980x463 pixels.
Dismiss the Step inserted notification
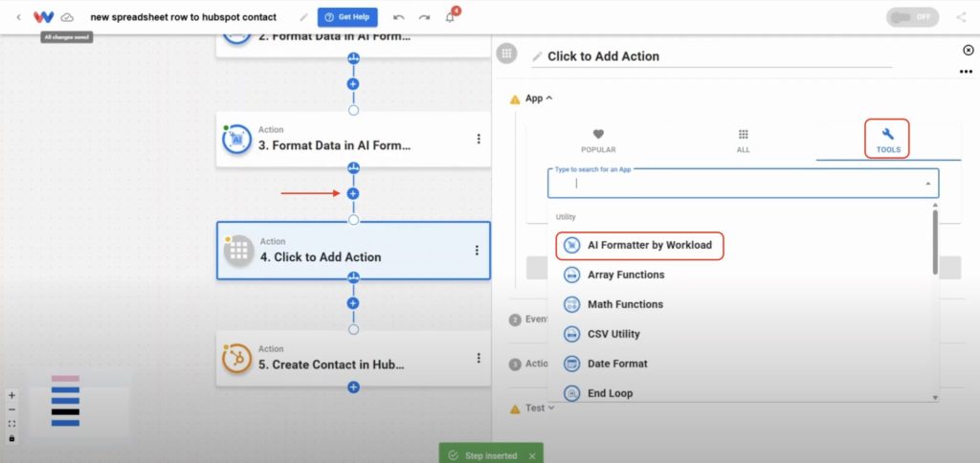[532, 456]
